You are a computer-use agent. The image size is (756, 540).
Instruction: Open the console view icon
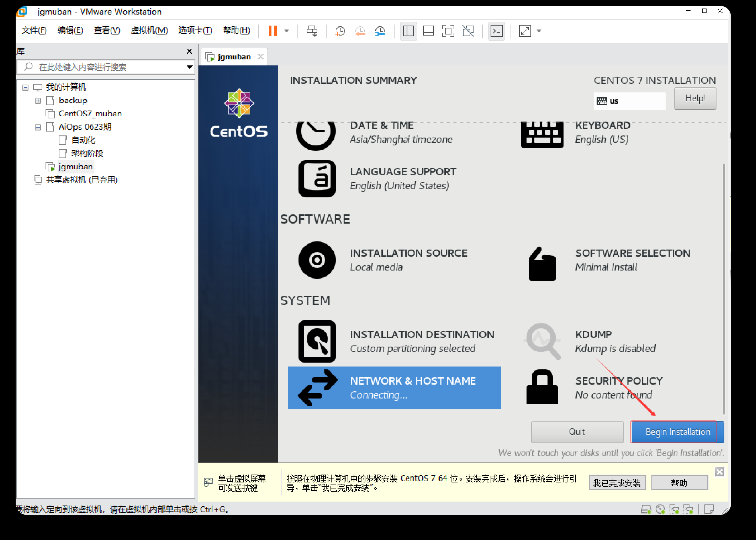(x=497, y=31)
